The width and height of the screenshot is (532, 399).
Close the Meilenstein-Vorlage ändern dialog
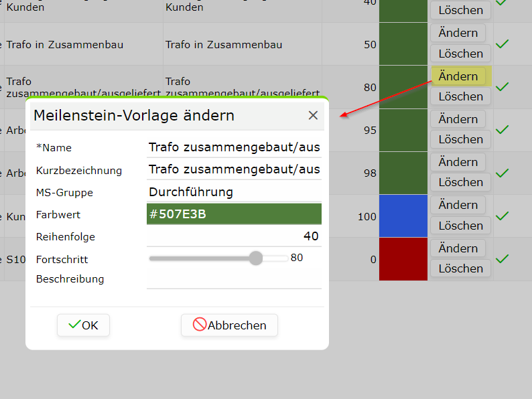click(313, 115)
